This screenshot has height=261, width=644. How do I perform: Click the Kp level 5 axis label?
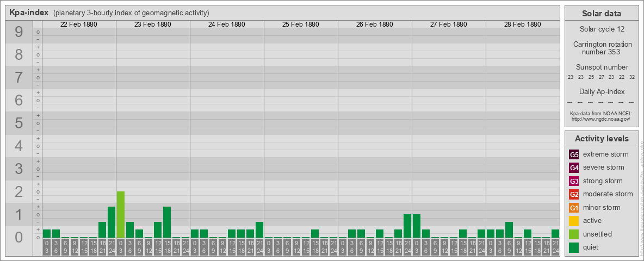(19, 123)
